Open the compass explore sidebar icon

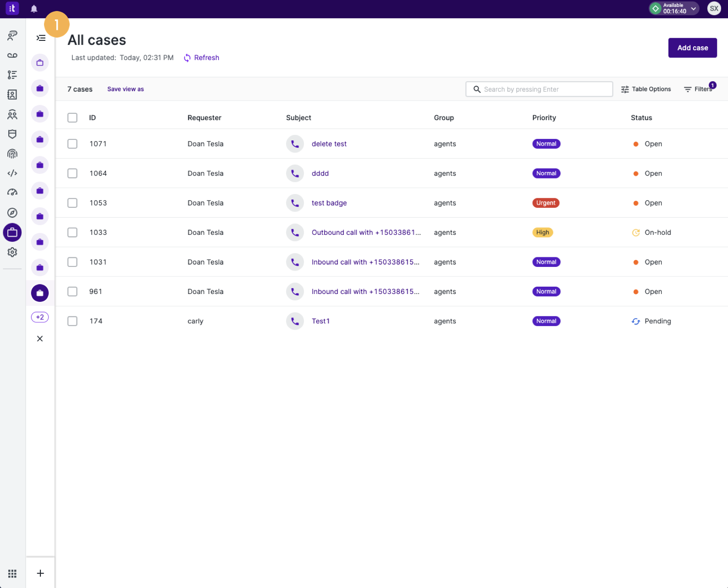coord(12,212)
